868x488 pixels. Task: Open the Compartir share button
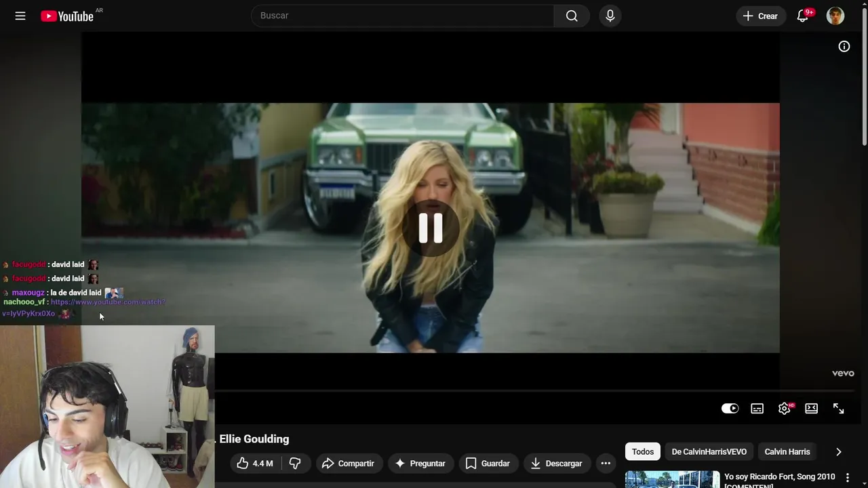coord(348,464)
